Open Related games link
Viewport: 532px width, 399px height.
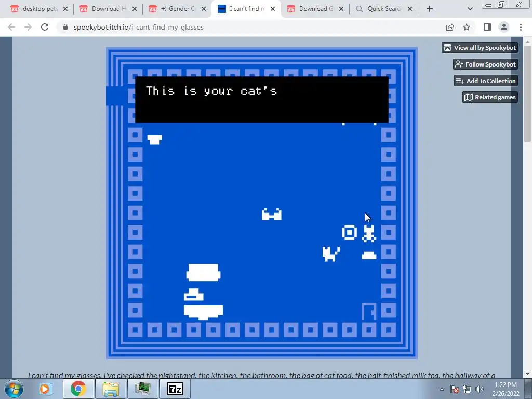[490, 97]
